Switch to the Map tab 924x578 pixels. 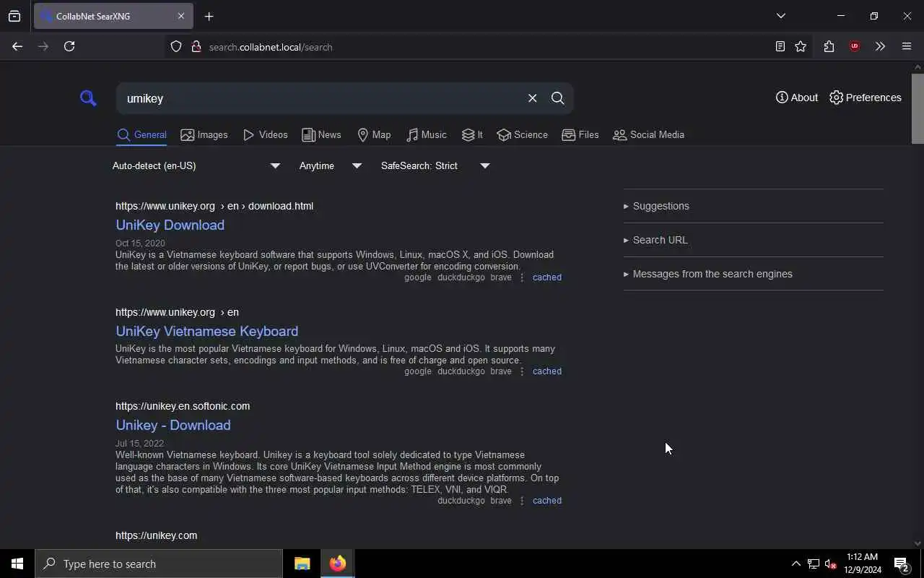pyautogui.click(x=374, y=135)
